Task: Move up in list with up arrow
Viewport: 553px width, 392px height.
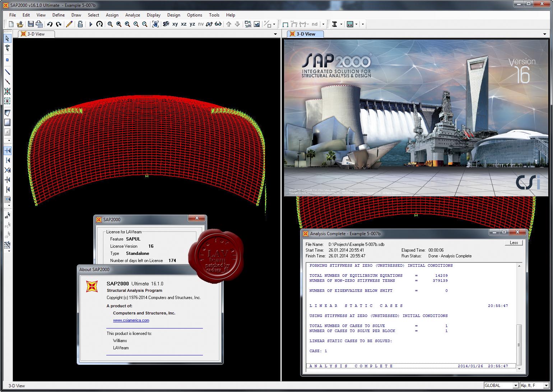Action: pyautogui.click(x=229, y=24)
